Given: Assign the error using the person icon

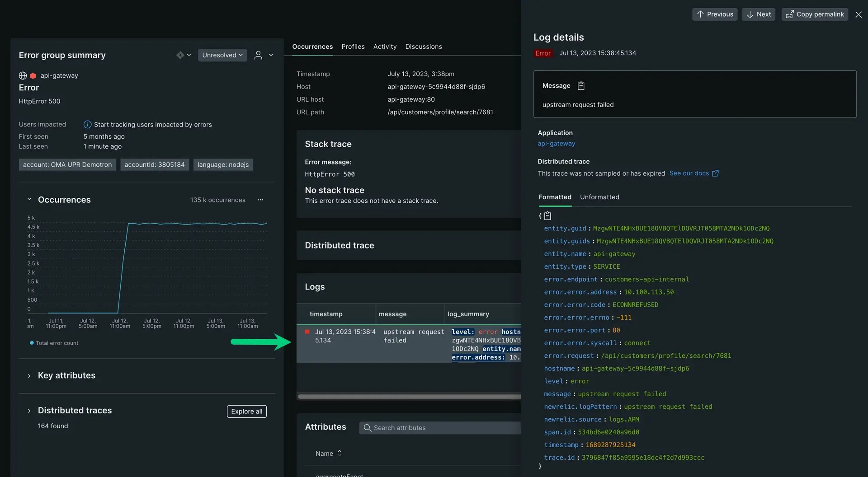Looking at the screenshot, I should pos(257,55).
